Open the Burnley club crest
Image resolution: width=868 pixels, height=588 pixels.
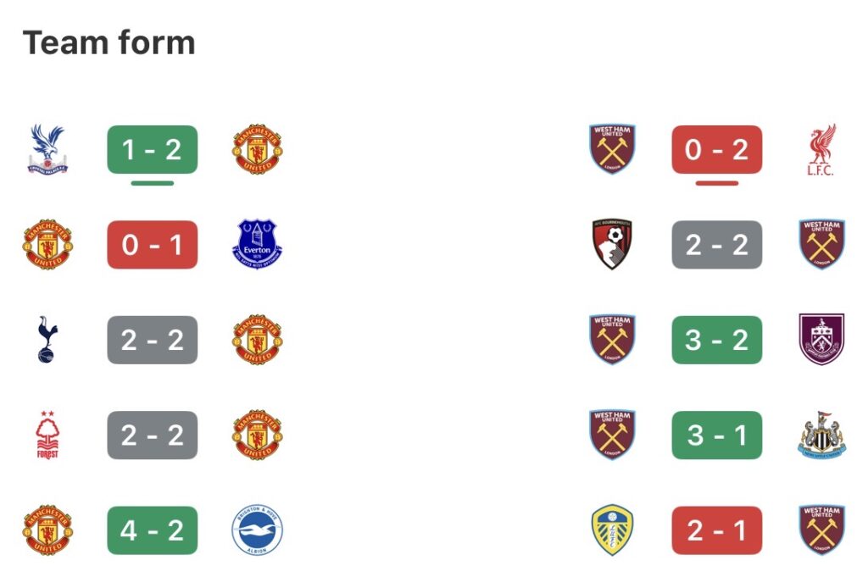[x=821, y=339]
